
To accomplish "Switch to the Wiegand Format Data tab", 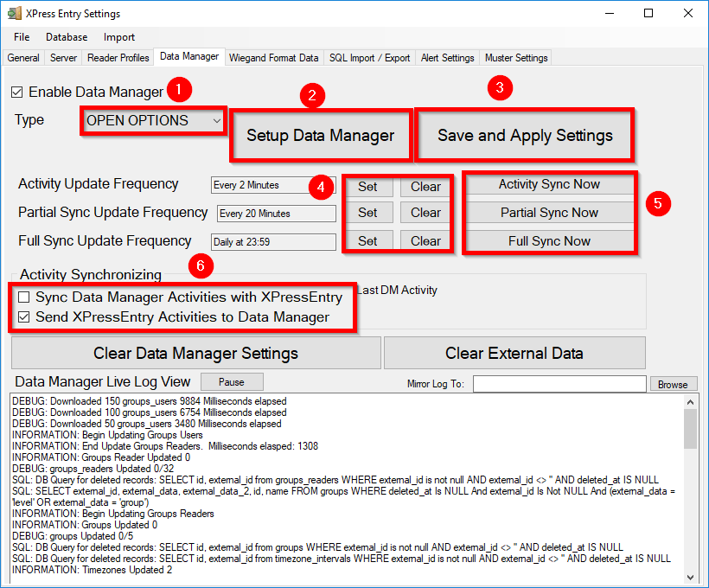I will click(273, 58).
